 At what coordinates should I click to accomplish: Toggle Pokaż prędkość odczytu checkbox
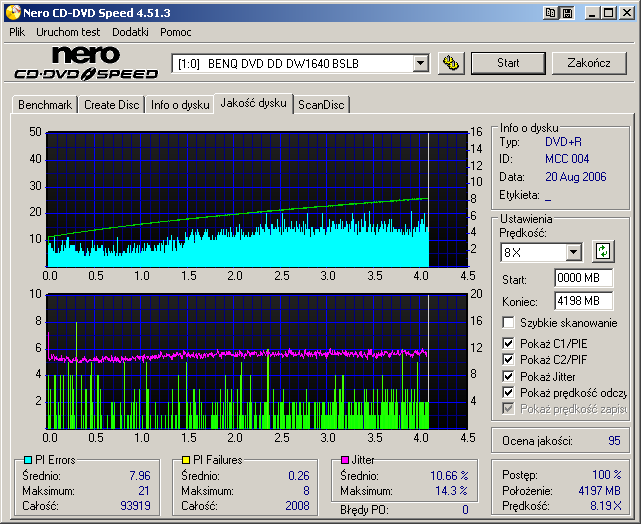click(508, 392)
